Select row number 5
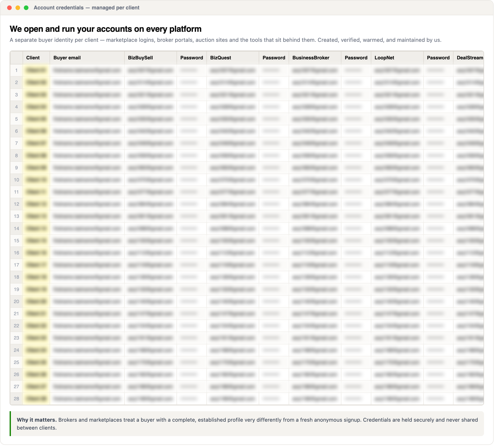The image size is (502, 448). click(17, 119)
